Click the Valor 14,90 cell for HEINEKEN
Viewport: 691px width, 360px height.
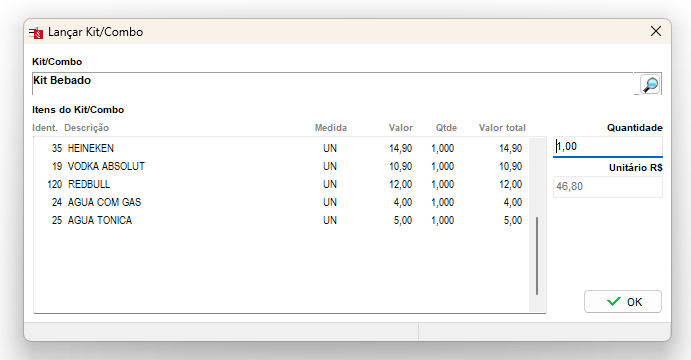coord(401,148)
